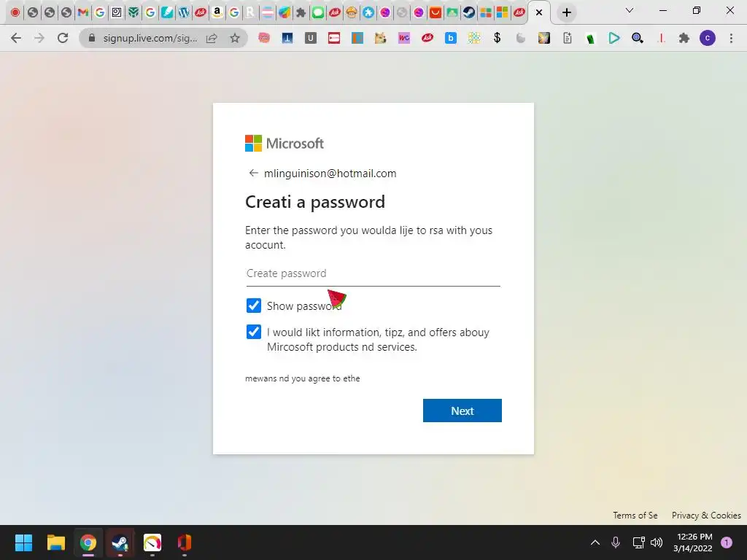Viewport: 747px width, 560px height.
Task: Click the Next button
Action: pos(462,411)
